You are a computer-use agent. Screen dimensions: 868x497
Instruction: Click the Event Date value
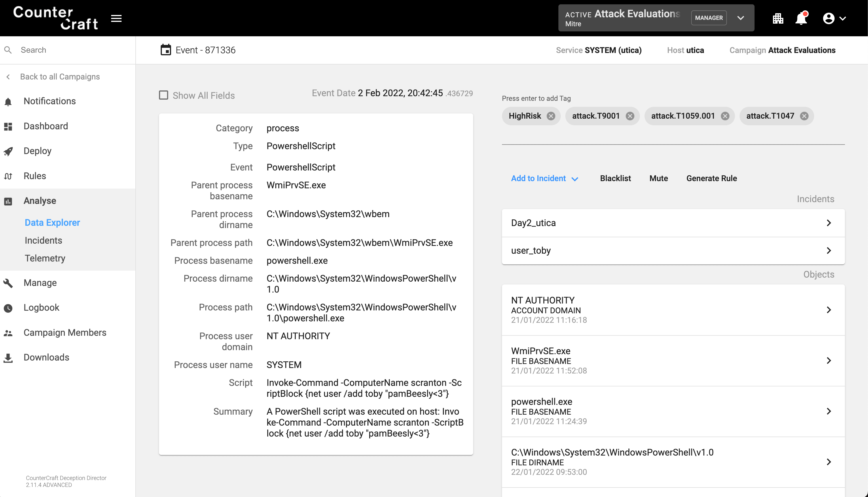point(415,93)
